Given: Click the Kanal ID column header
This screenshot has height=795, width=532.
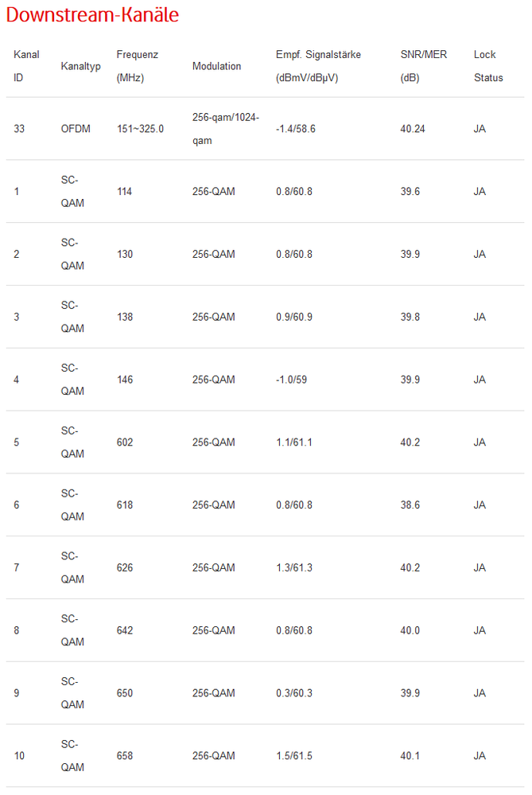Looking at the screenshot, I should 26,66.
